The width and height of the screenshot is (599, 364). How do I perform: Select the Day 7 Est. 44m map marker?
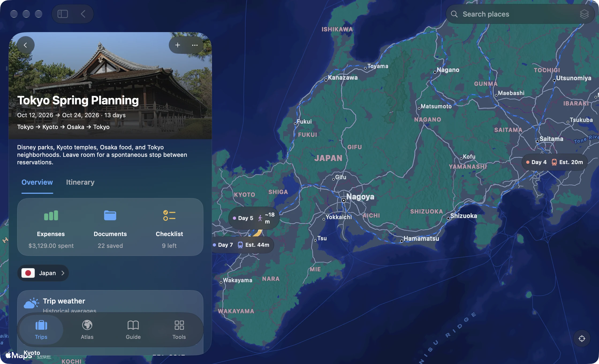coord(243,245)
